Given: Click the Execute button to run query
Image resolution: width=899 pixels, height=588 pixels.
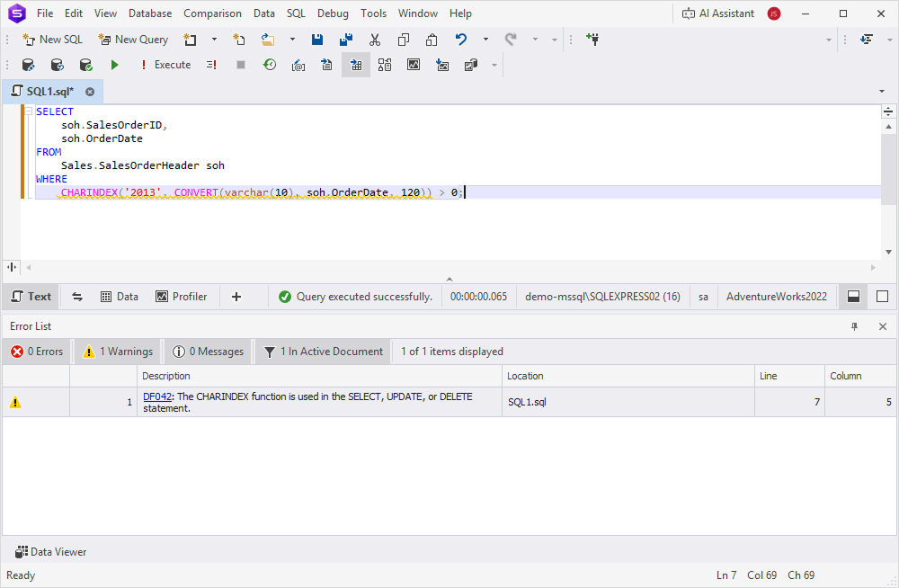Looking at the screenshot, I should [x=166, y=64].
